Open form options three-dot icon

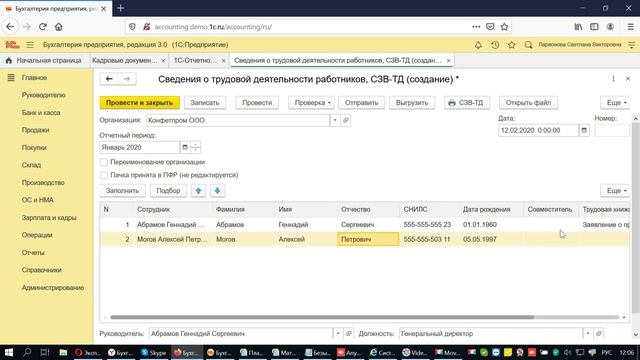(x=613, y=79)
